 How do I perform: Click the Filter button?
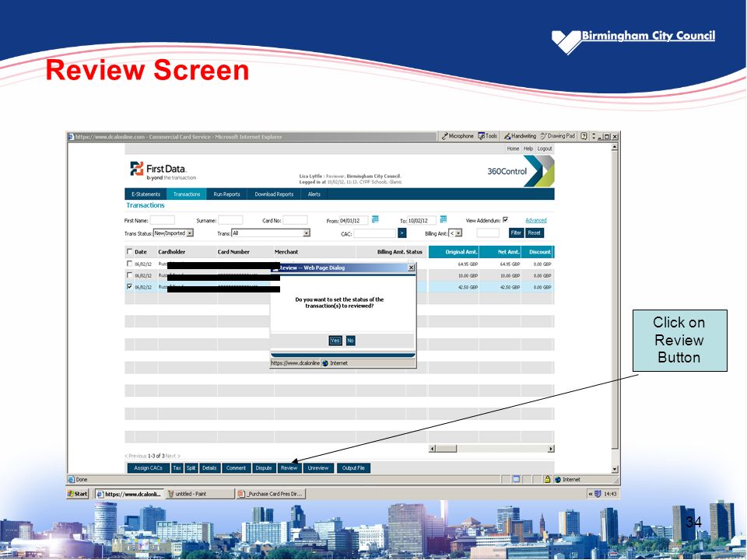coord(516,233)
